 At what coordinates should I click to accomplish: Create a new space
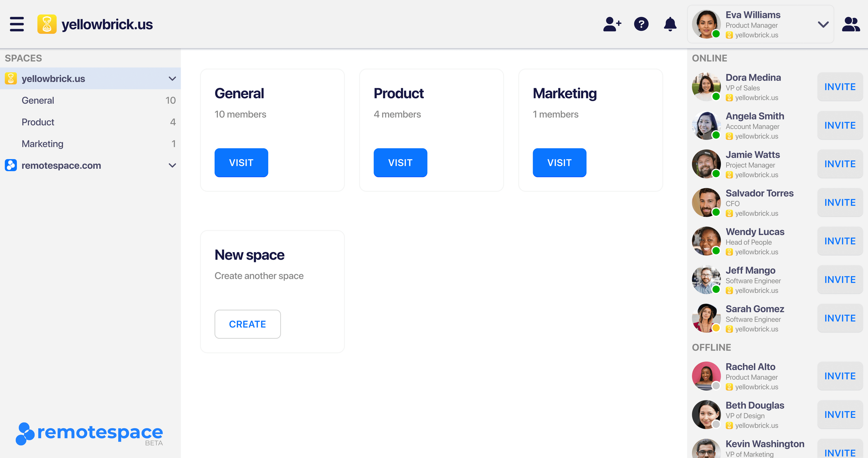[x=247, y=324]
